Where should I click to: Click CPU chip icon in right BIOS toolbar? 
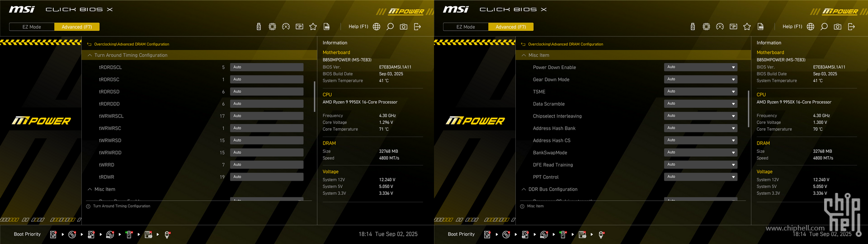click(706, 27)
